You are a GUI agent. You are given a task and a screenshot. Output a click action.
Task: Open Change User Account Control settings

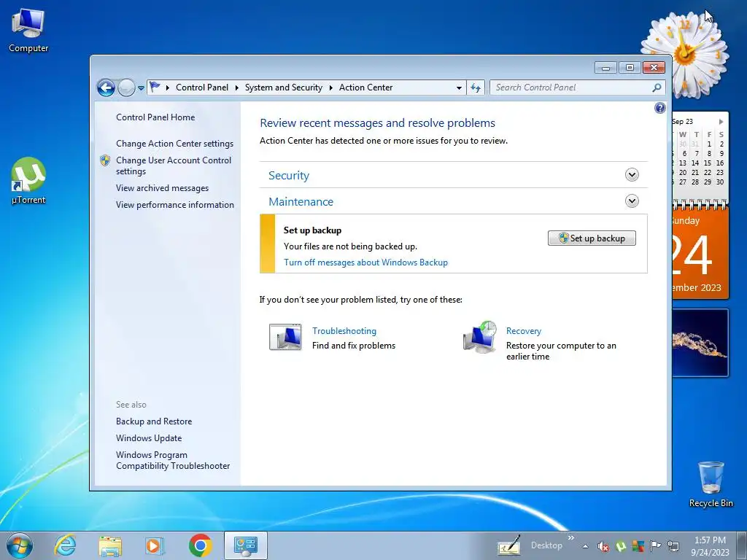174,166
